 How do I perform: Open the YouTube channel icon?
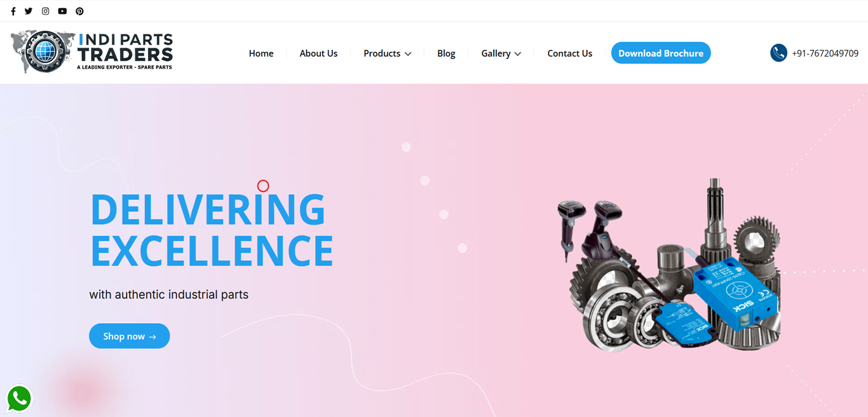(62, 11)
